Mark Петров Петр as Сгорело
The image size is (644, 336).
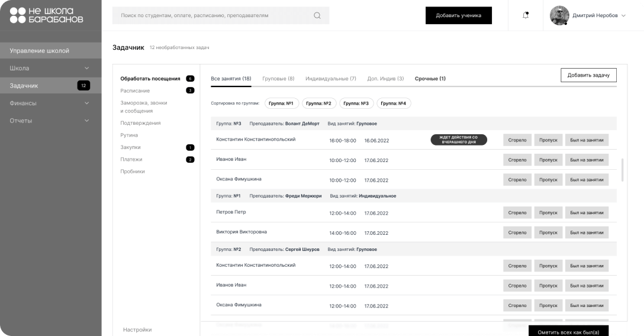tap(517, 213)
